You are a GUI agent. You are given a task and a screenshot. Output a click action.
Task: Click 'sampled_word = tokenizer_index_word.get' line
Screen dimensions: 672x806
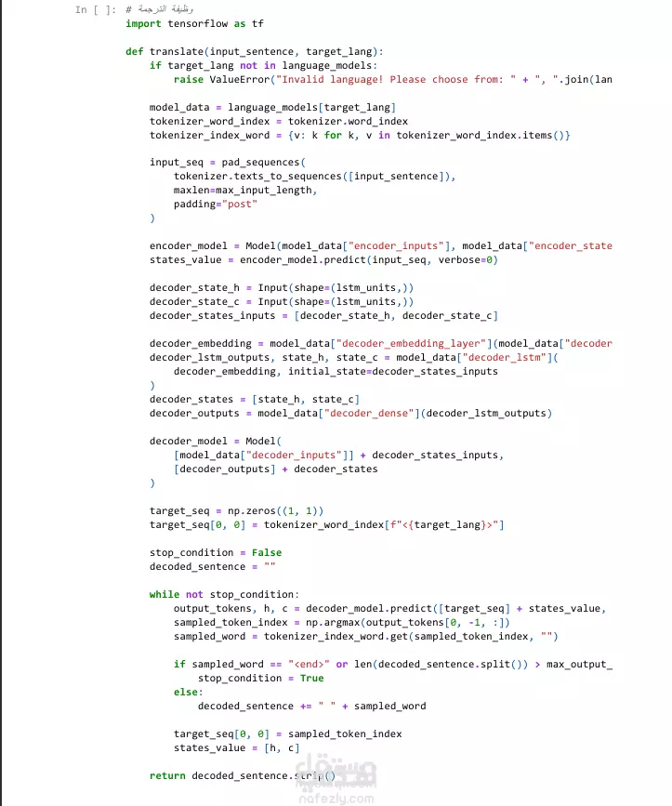tap(366, 637)
